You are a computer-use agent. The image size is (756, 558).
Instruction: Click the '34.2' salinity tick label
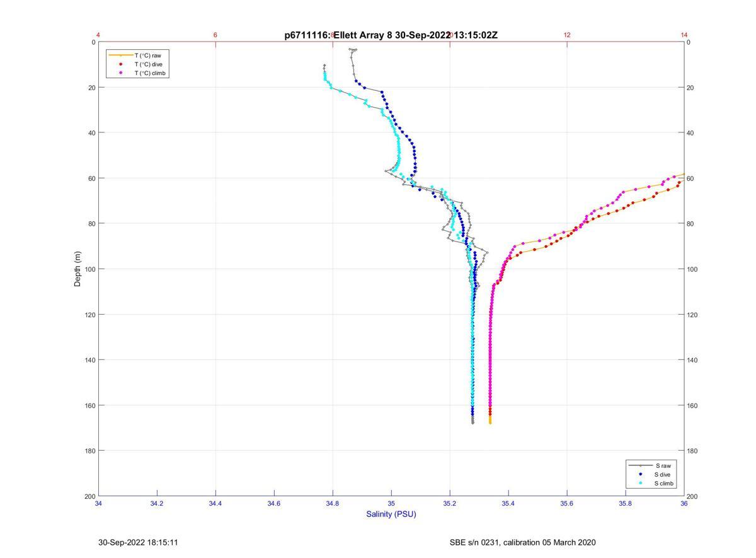(x=157, y=503)
